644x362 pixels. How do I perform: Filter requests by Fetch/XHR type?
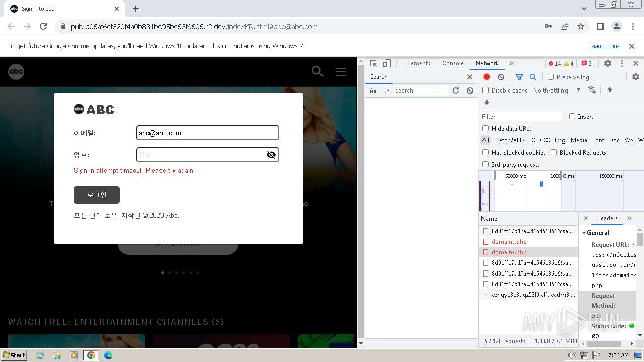[510, 140]
